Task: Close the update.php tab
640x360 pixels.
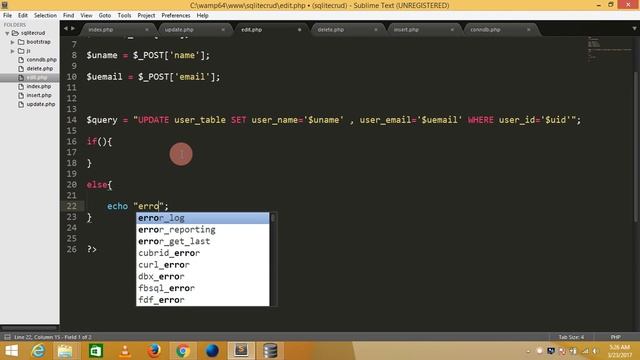Action: pyautogui.click(x=223, y=29)
